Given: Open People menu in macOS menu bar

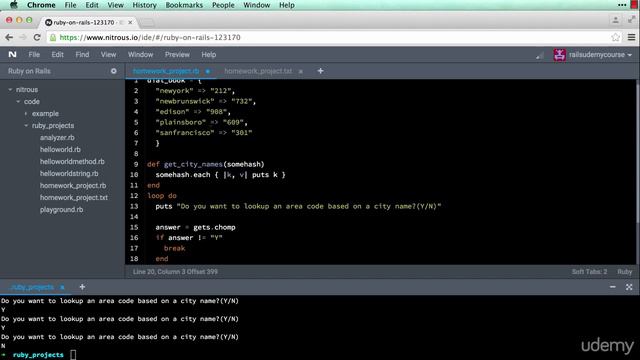Looking at the screenshot, I should (223, 5).
